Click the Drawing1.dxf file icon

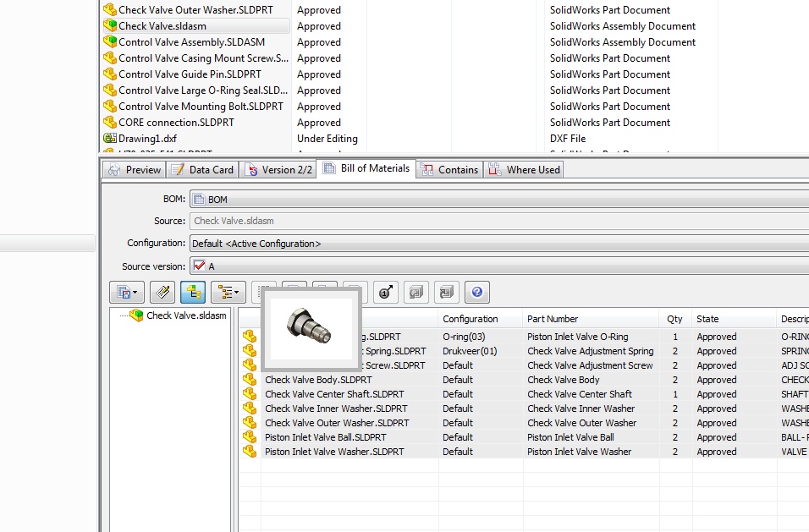[x=110, y=138]
